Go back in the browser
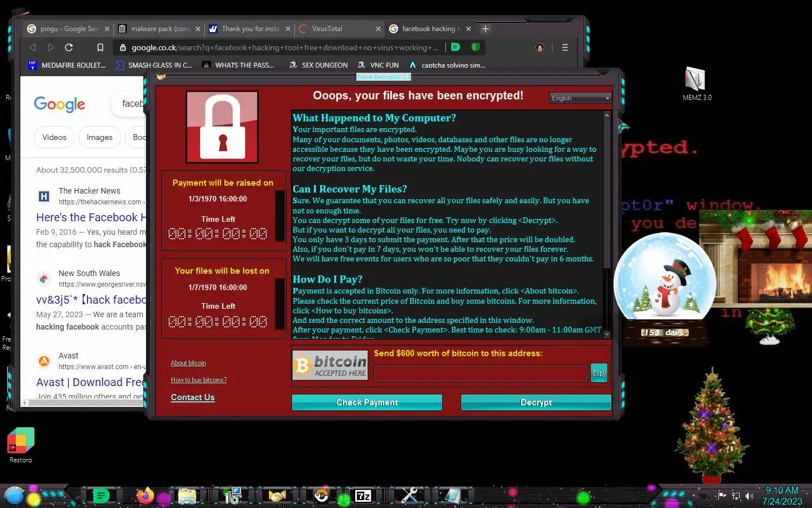The width and height of the screenshot is (812, 508). pos(33,47)
